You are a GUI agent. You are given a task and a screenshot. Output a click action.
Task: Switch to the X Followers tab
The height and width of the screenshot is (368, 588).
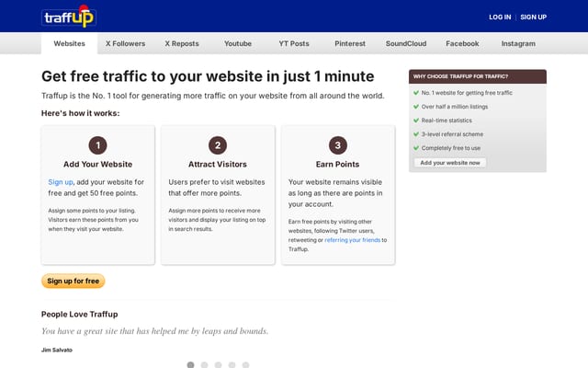[125, 43]
